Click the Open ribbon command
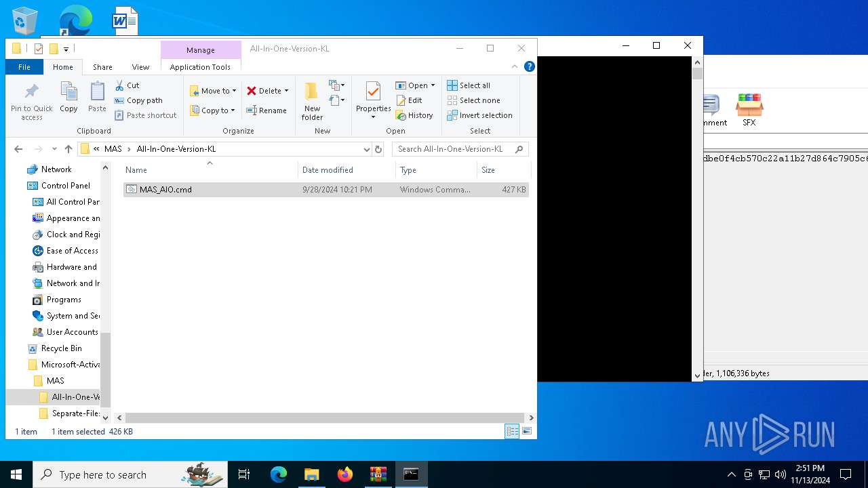This screenshot has height=488, width=868. click(412, 85)
